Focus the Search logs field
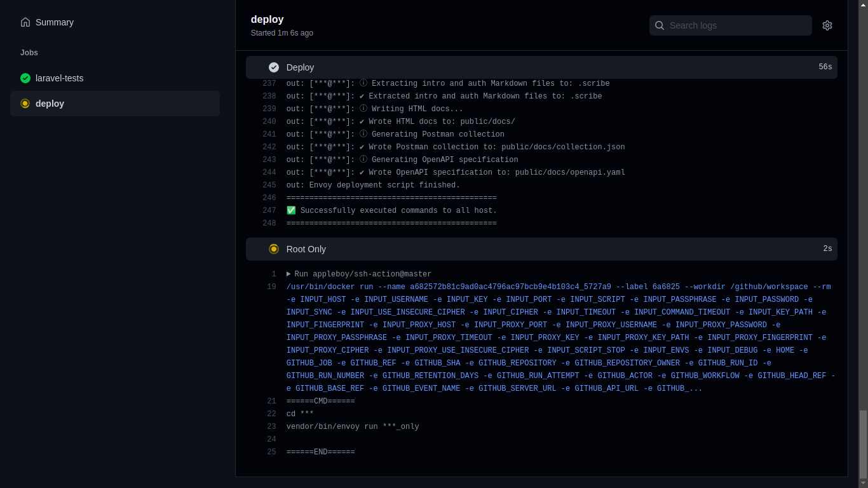 click(731, 25)
